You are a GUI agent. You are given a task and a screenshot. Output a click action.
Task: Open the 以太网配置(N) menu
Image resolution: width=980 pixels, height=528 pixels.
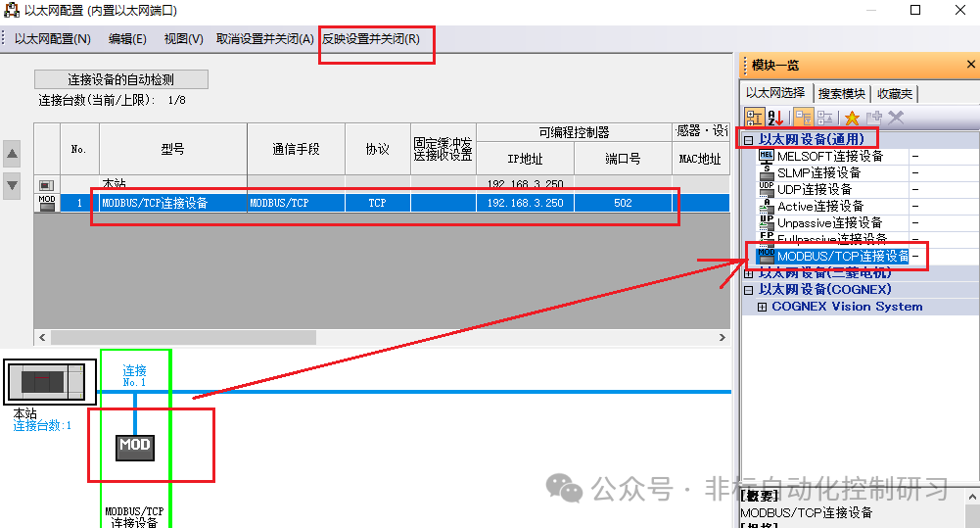coord(52,39)
